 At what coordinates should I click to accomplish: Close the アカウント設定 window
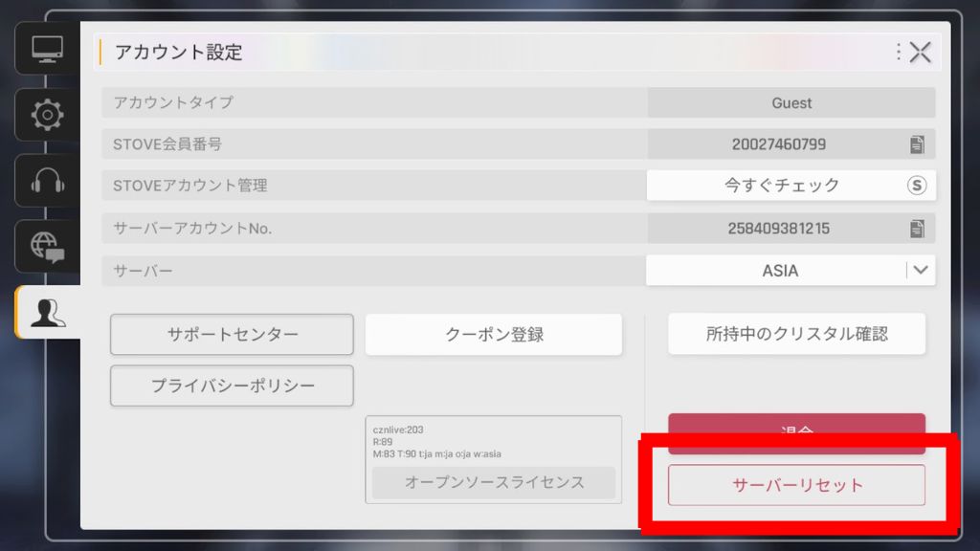click(x=921, y=52)
